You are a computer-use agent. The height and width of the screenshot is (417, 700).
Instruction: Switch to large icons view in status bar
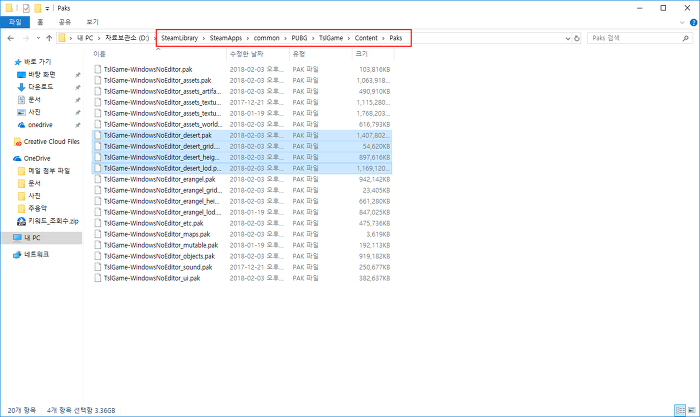692,410
